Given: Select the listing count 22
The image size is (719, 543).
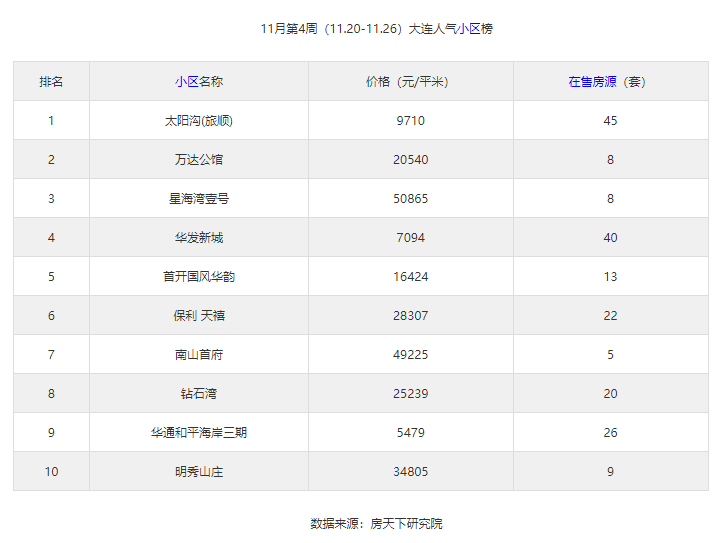Looking at the screenshot, I should pyautogui.click(x=610, y=316).
